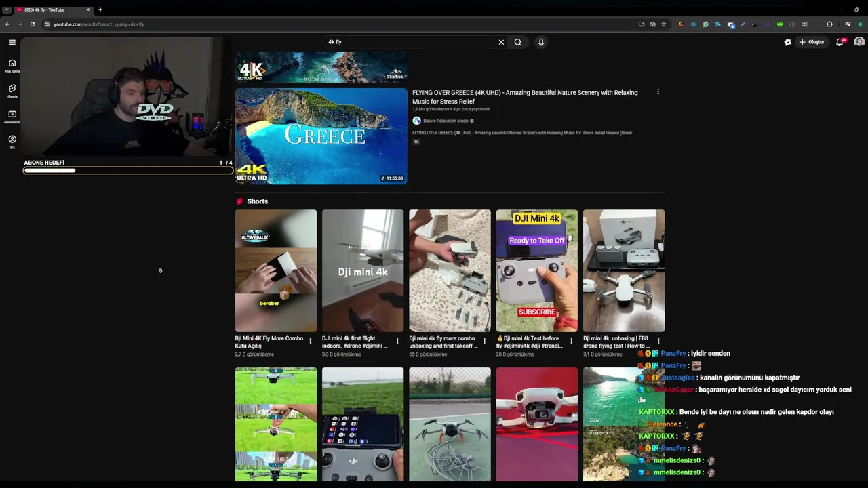Viewport: 868px width, 488px height.
Task: Open the YouTube hamburger guide menu
Action: coord(12,42)
